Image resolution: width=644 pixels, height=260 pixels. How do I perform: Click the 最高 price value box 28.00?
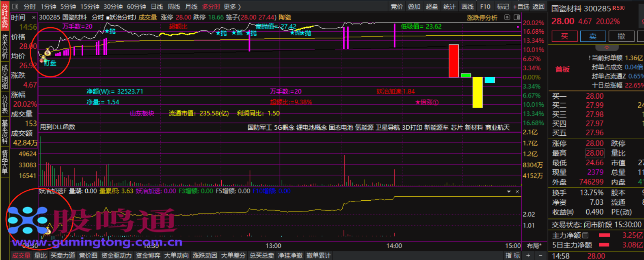pos(594,153)
